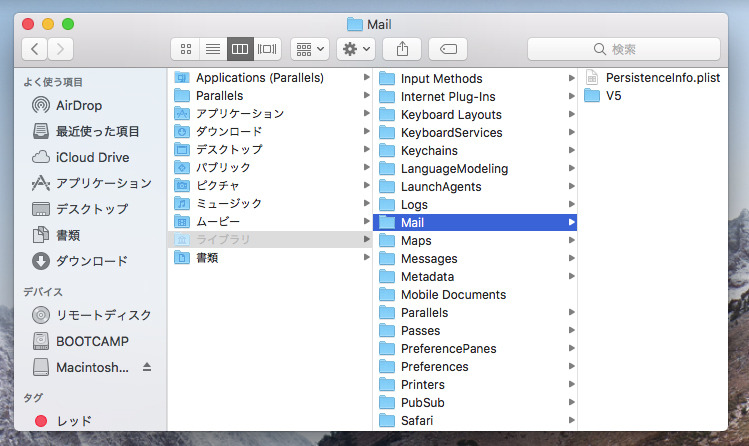Image resolution: width=749 pixels, height=446 pixels.
Task: Expand the Safari folder arrow
Action: pyautogui.click(x=571, y=420)
